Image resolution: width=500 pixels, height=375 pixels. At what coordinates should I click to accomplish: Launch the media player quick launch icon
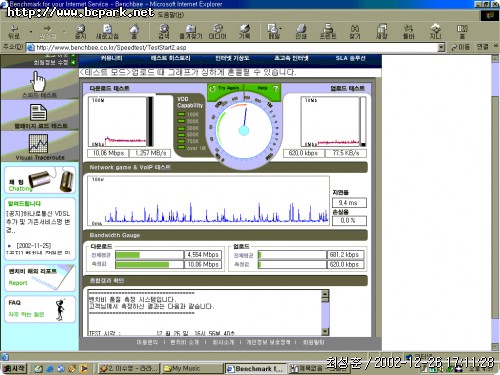[84, 369]
